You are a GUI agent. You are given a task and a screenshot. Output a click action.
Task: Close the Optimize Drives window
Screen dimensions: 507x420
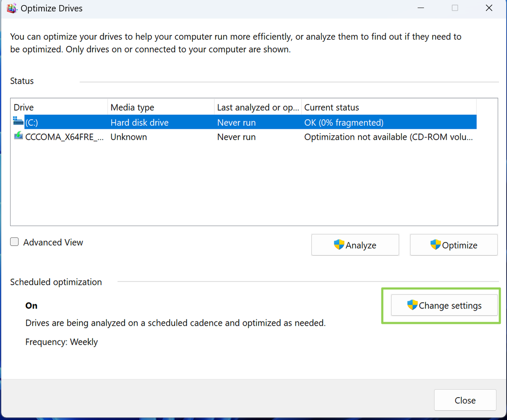[x=465, y=400]
